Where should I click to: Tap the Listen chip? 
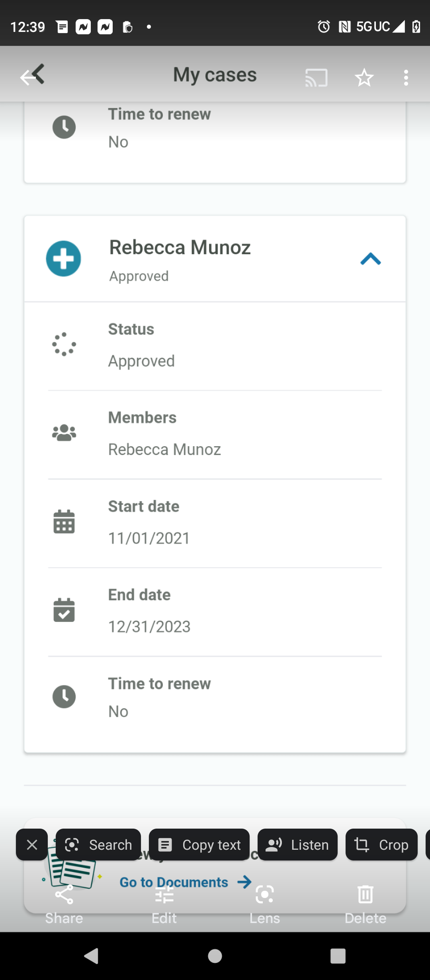297,845
